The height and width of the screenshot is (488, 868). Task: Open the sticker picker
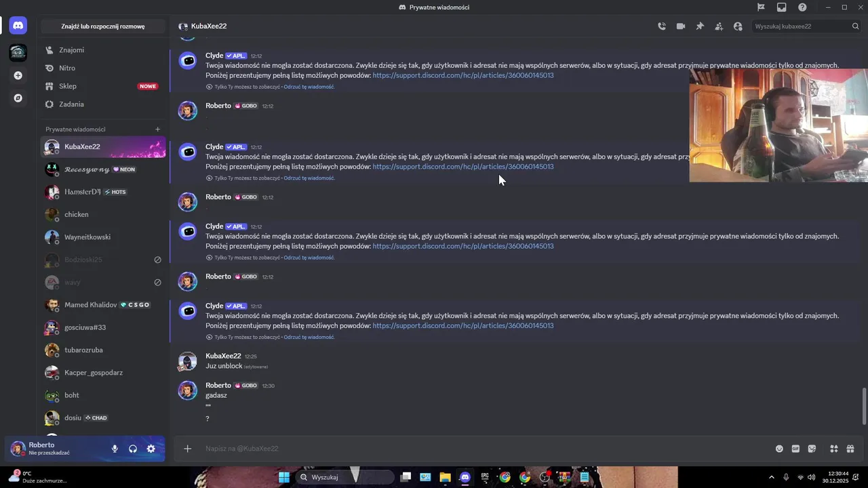812,449
